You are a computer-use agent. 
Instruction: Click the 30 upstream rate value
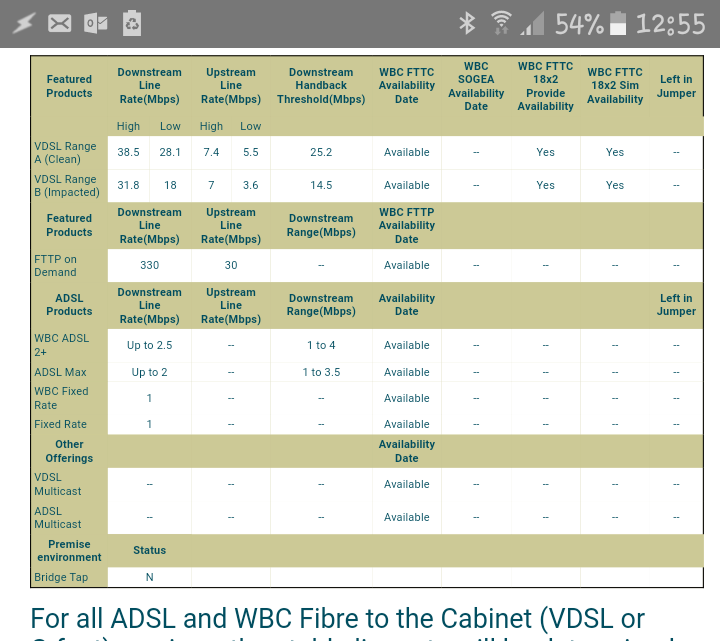(x=231, y=265)
